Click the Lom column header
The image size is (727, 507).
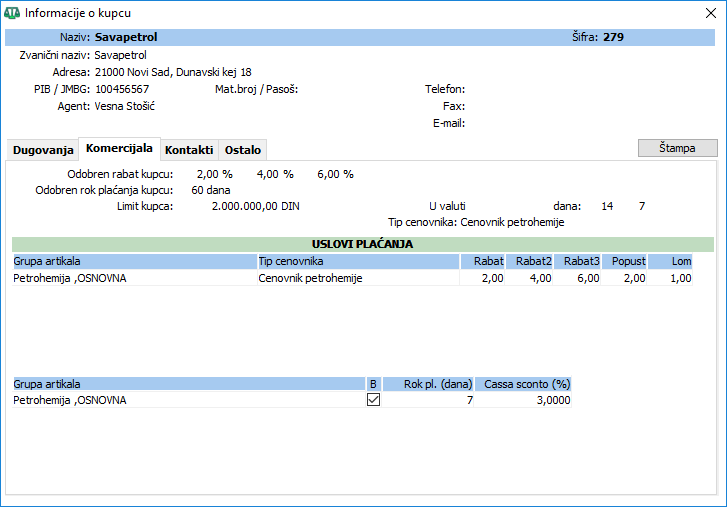(x=670, y=261)
